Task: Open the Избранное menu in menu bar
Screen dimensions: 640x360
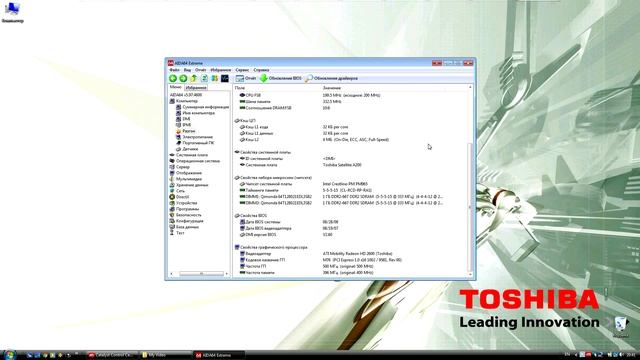Action: click(x=221, y=70)
